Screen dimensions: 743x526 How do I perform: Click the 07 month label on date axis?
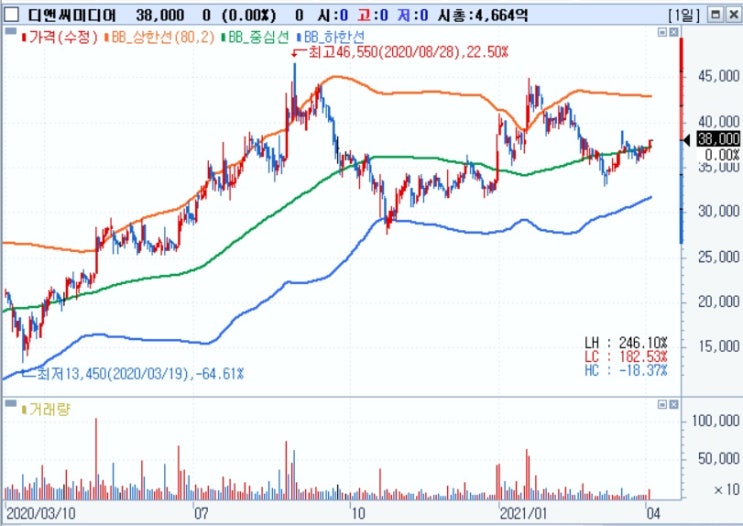tap(201, 513)
